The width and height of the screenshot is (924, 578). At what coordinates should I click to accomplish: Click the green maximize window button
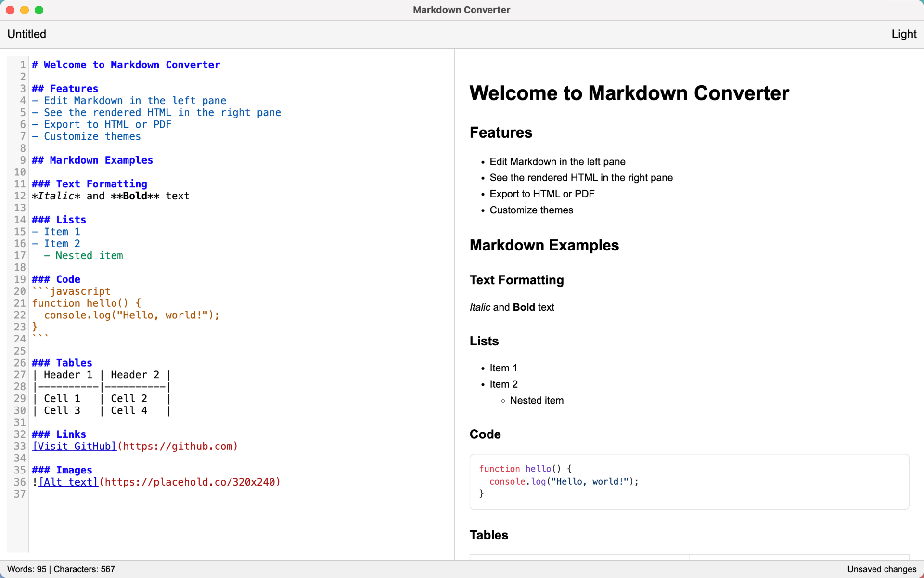(x=39, y=10)
